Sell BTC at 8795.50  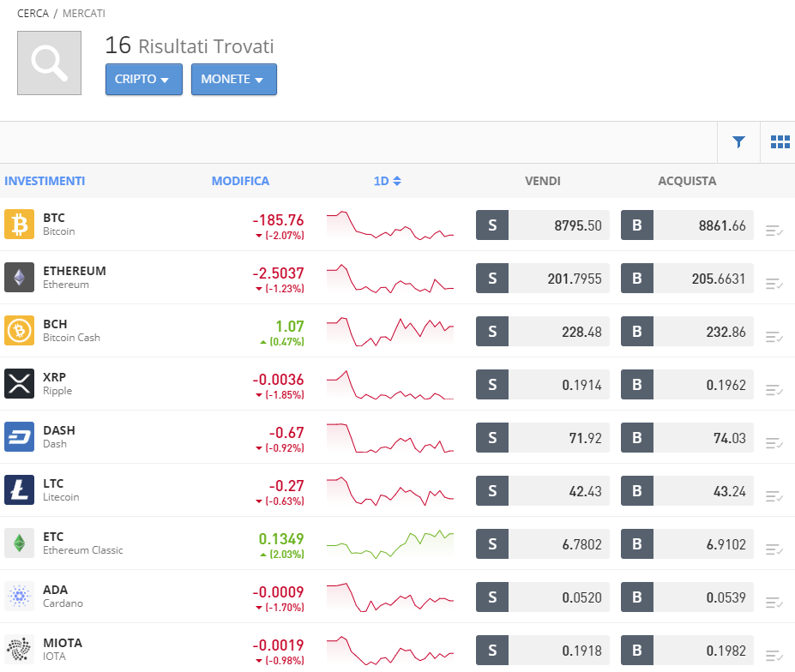tap(543, 225)
